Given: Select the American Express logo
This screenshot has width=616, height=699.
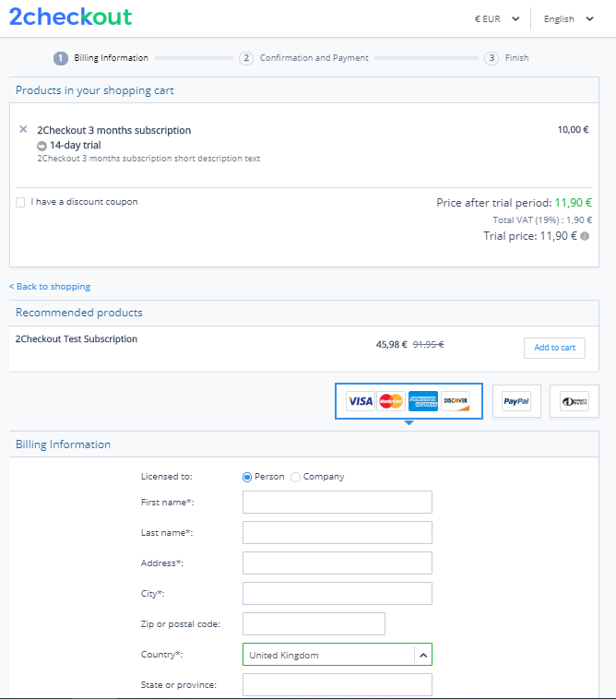Looking at the screenshot, I should 423,401.
